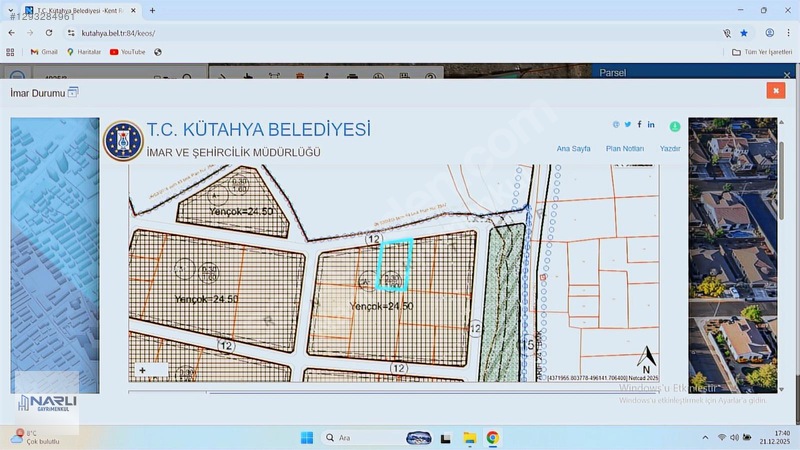The image size is (800, 450).
Task: Go back in the browser
Action: 11,33
